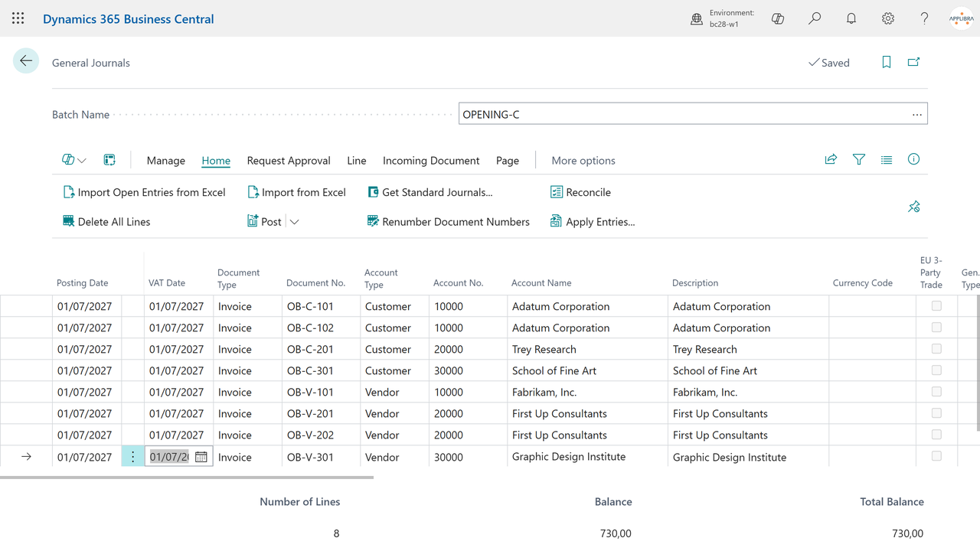Bookmark this page
This screenshot has width=980, height=551.
point(887,63)
